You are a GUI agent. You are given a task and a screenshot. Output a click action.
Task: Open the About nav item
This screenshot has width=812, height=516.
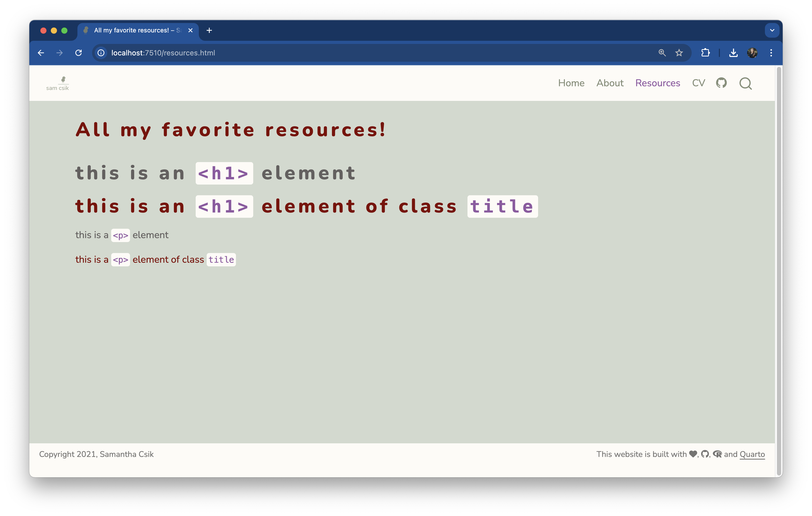point(610,83)
